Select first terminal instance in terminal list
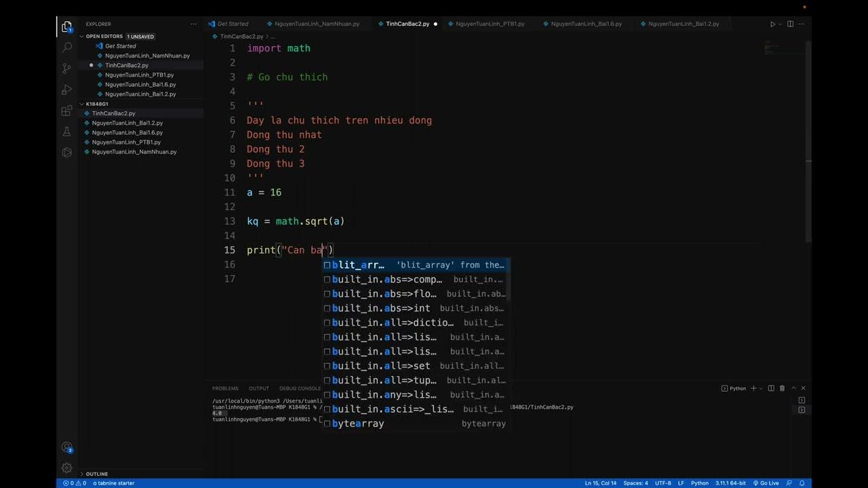This screenshot has width=868, height=488. (x=802, y=401)
